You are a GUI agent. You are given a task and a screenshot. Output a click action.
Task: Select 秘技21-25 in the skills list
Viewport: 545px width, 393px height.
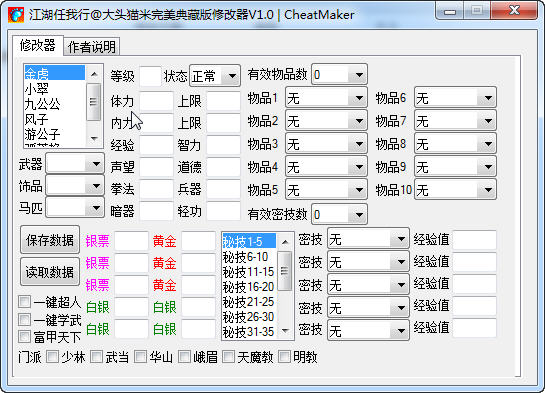[249, 302]
